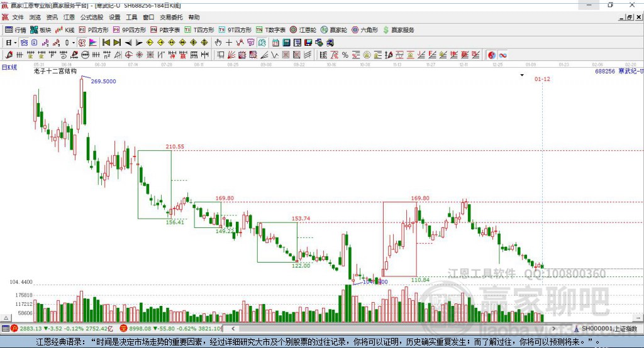The image size is (644, 348).
Task: Click the 122.00 support level label
Action: [x=301, y=266]
